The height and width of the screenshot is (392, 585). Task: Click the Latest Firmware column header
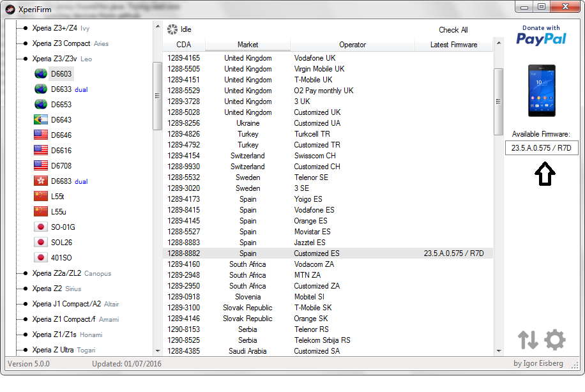[x=453, y=45]
